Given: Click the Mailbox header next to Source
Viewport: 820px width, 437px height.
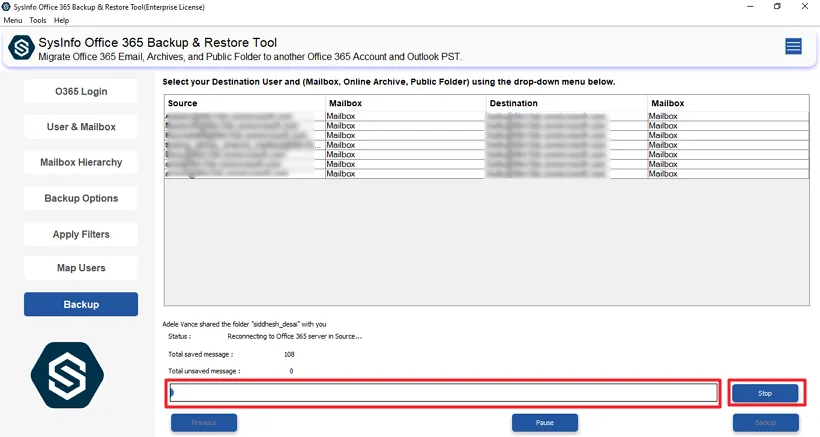Looking at the screenshot, I should tap(406, 103).
